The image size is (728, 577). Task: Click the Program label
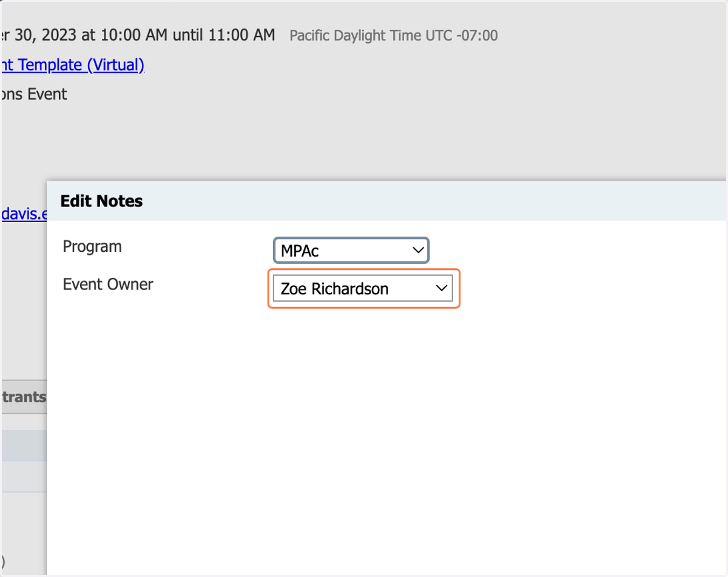click(x=92, y=246)
